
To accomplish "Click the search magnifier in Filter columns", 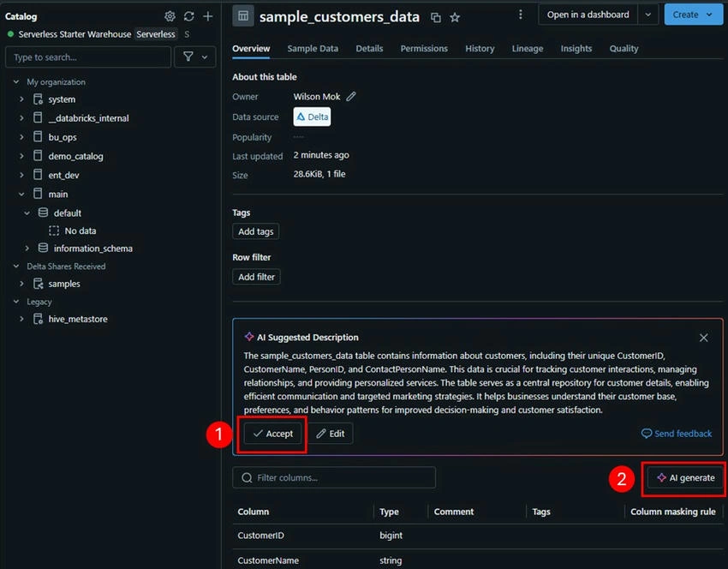I will 247,477.
